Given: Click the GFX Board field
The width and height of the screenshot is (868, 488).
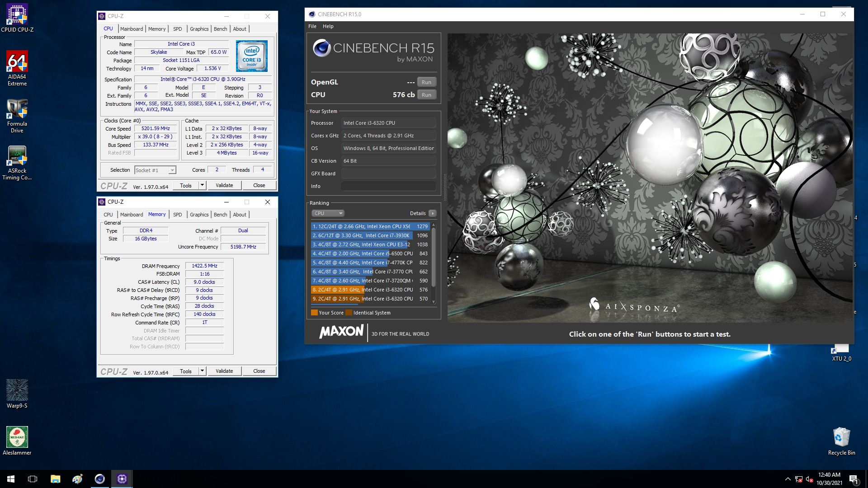Looking at the screenshot, I should coord(389,174).
